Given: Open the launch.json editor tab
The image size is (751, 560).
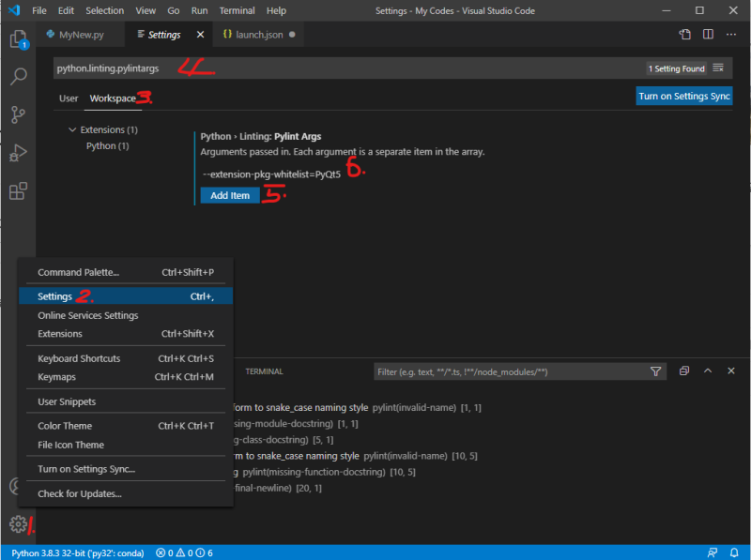Looking at the screenshot, I should 259,35.
